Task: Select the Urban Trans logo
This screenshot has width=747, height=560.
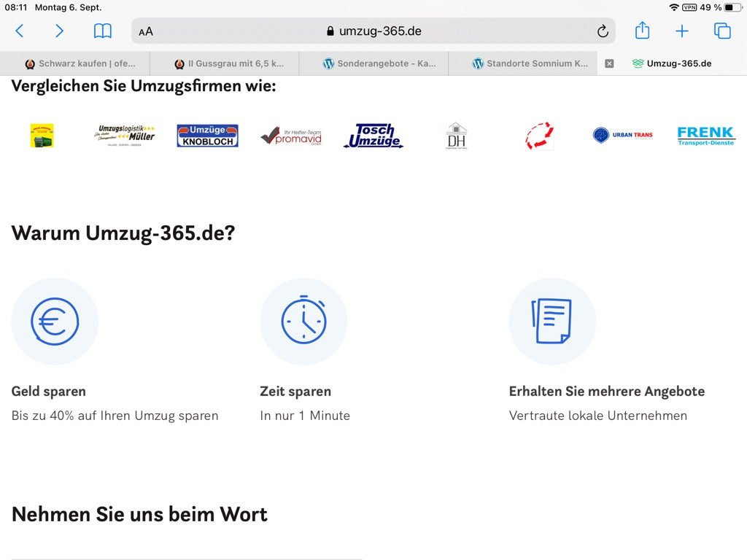Action: coord(622,135)
